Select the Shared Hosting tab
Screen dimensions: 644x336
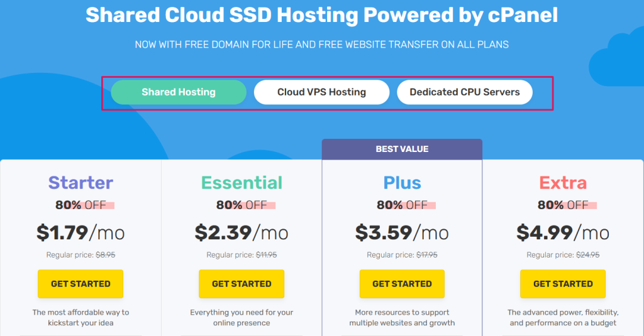(x=179, y=92)
